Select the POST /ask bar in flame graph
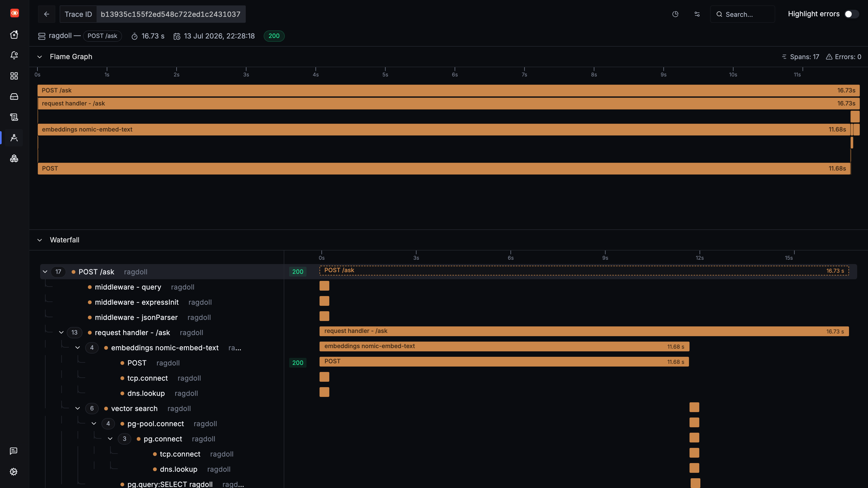 coord(448,91)
